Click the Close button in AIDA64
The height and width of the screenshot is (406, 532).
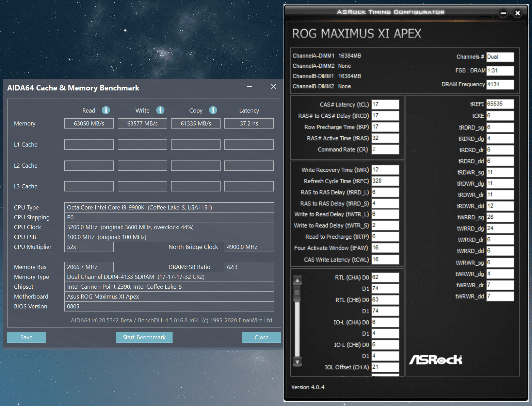[x=262, y=337]
